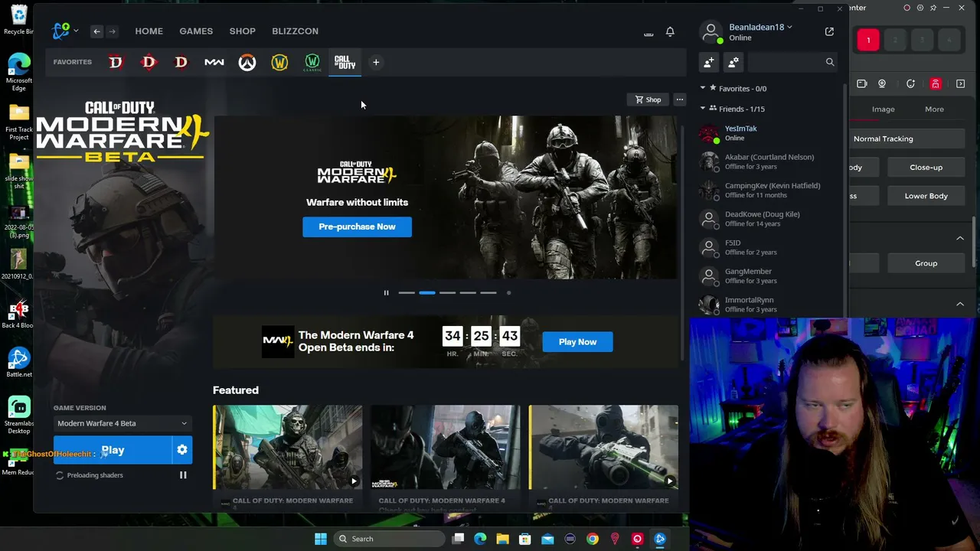Jump to the third carousel slide
Image resolution: width=980 pixels, height=551 pixels.
[447, 292]
